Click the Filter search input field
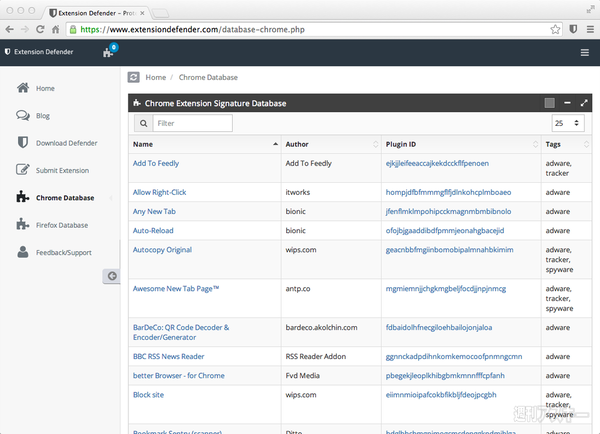The width and height of the screenshot is (600, 434). coord(193,123)
